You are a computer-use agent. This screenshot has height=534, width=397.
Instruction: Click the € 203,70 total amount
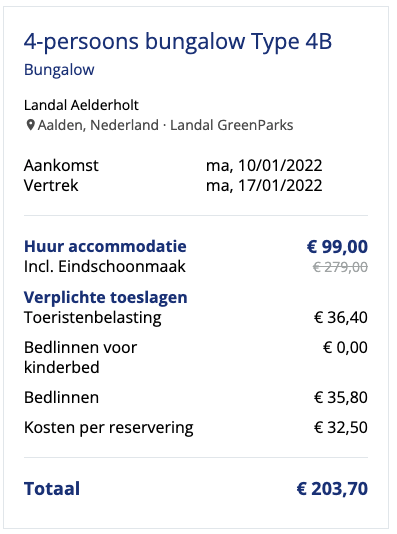(332, 489)
